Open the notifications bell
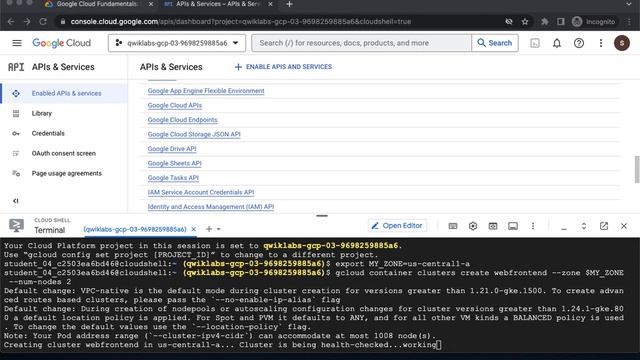This screenshot has height=360, width=640. tap(557, 43)
